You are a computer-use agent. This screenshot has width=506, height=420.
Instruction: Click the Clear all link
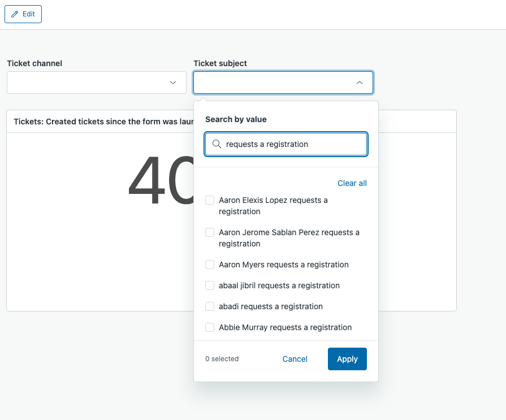[x=352, y=183]
